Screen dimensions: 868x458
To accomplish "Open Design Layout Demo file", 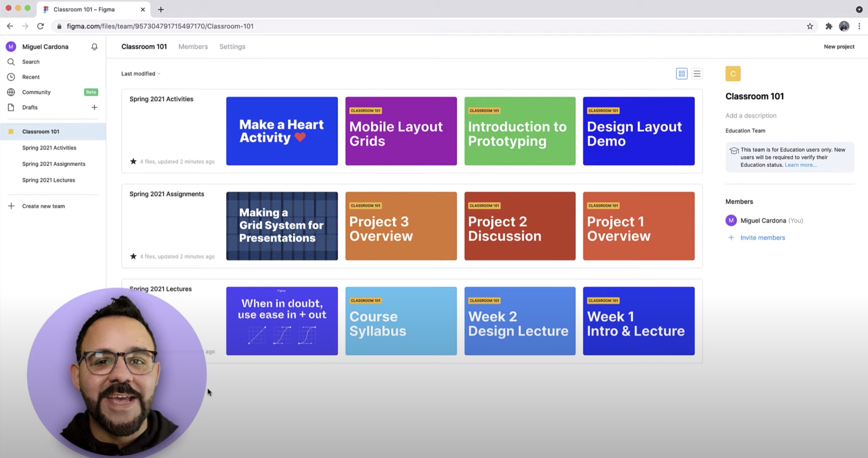I will (x=639, y=131).
